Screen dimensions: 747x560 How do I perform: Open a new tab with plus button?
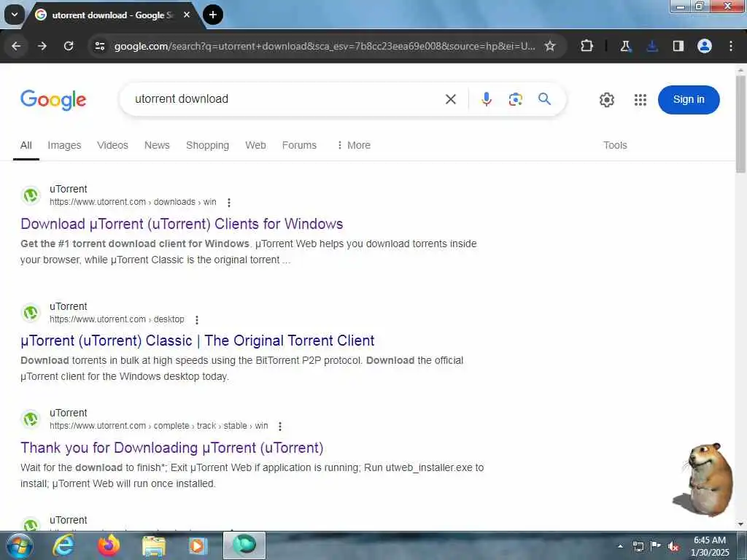pyautogui.click(x=213, y=15)
